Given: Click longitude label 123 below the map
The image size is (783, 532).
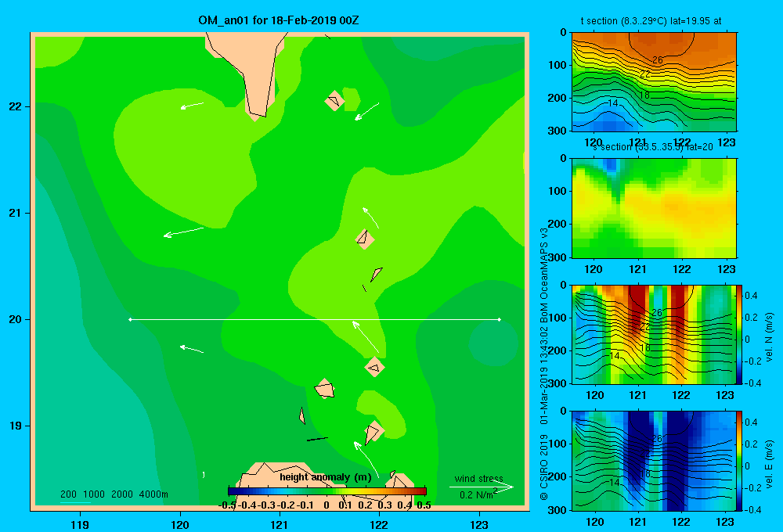Looking at the screenshot, I should pyautogui.click(x=479, y=524).
